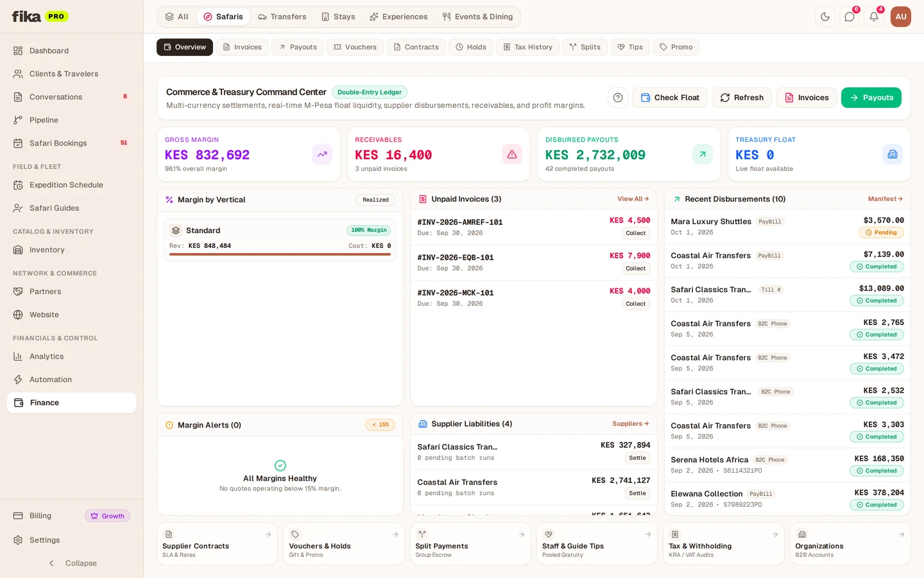
Task: Open notifications bell icon
Action: click(x=874, y=17)
